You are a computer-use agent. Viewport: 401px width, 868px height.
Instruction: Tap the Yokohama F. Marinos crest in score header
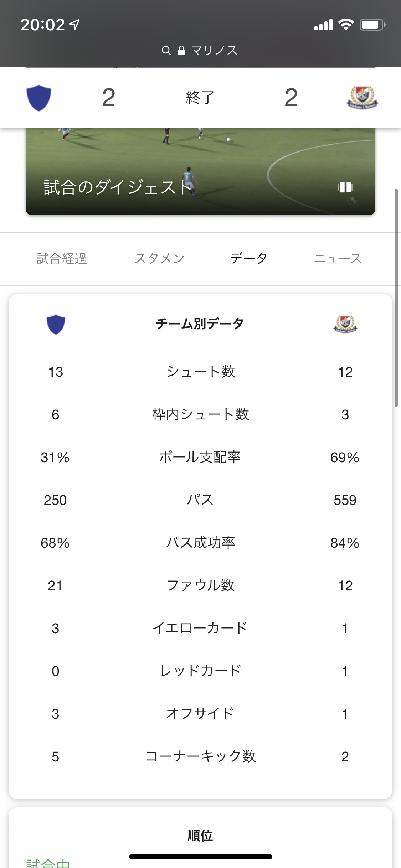(x=362, y=98)
